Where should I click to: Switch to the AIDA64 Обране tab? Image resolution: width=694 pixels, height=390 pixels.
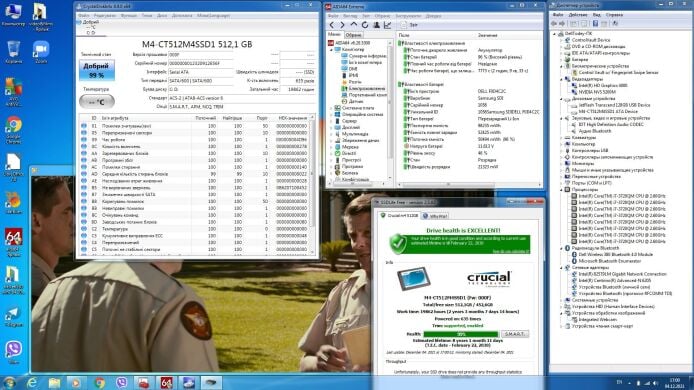tap(353, 35)
